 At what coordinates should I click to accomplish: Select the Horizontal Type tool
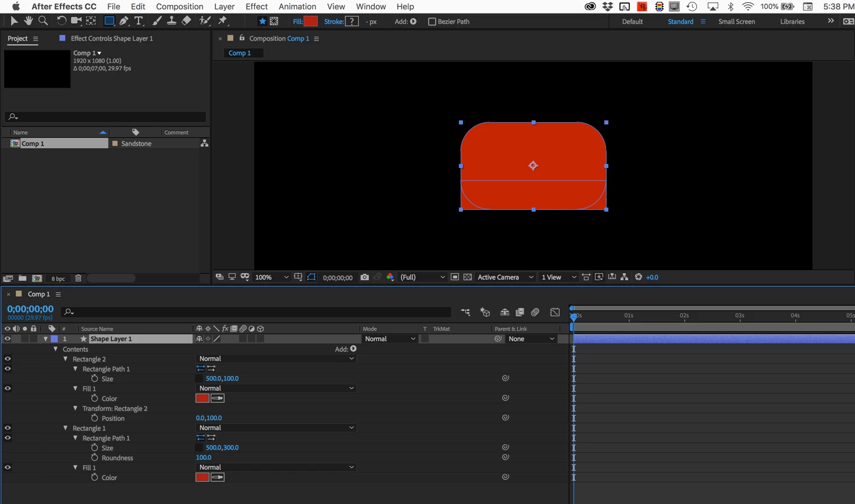click(x=138, y=21)
